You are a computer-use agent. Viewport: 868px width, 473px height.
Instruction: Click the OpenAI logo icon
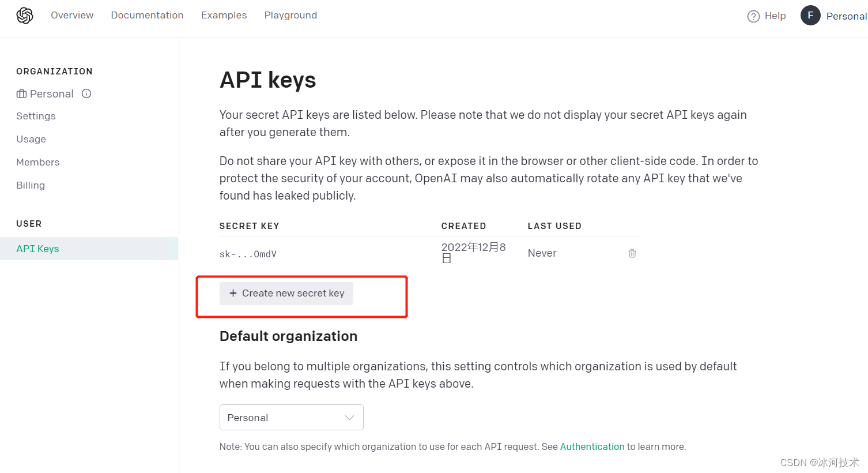tap(25, 16)
